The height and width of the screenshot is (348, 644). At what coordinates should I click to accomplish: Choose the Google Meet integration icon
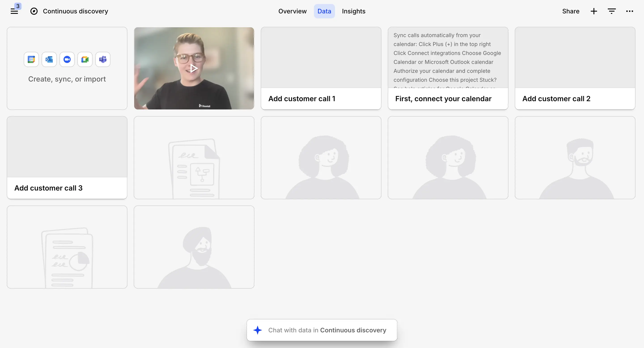[85, 59]
